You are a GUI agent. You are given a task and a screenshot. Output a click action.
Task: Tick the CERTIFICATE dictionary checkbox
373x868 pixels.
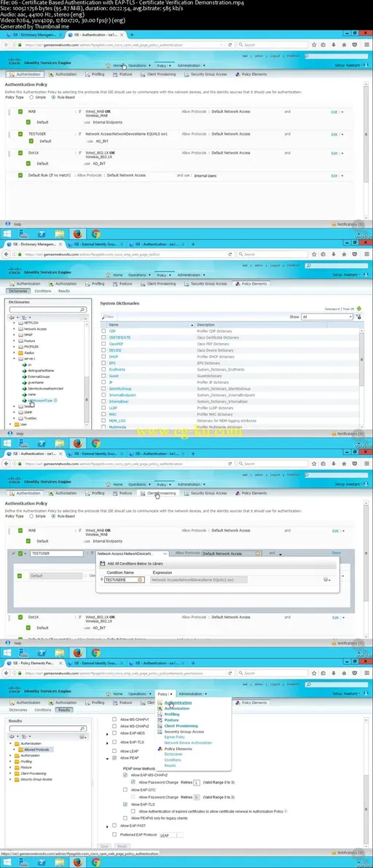click(103, 337)
